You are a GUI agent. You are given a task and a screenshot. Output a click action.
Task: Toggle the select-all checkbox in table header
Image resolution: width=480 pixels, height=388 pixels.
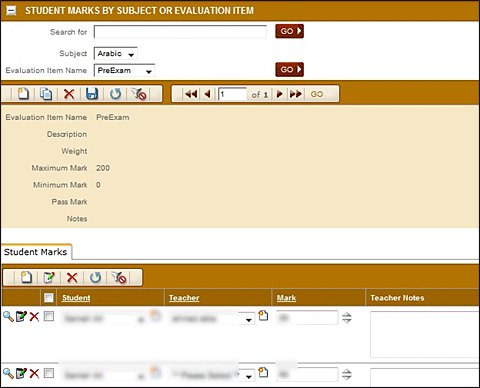coord(49,298)
